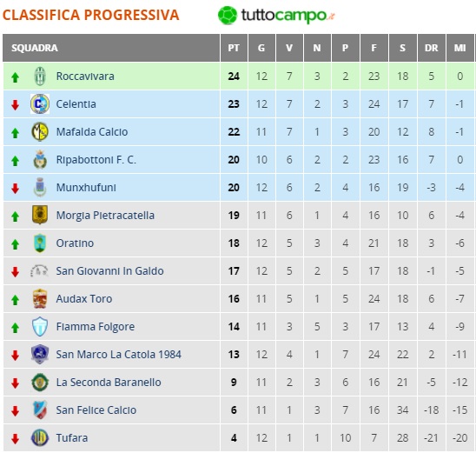Viewport: 476px width, 453px height.
Task: Click the MI column header
Action: pos(459,48)
